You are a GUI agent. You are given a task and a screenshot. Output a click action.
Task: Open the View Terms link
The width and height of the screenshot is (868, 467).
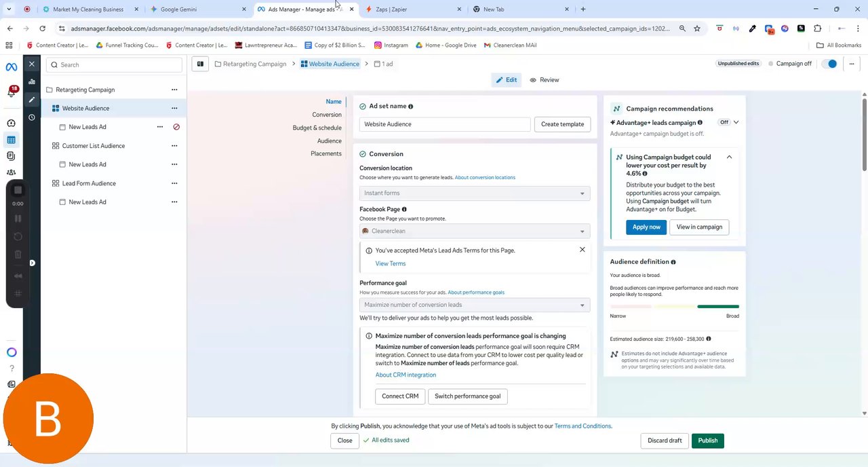click(x=391, y=263)
